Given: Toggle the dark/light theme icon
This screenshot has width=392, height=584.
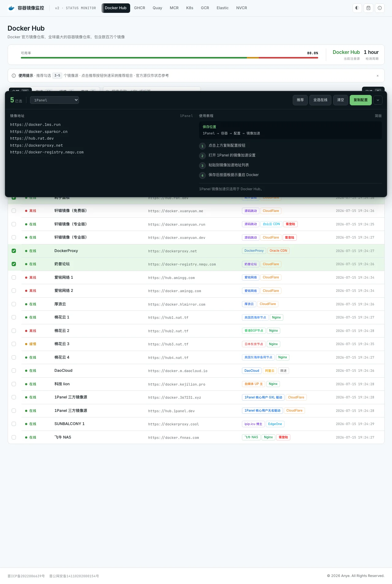Looking at the screenshot, I should (x=357, y=8).
